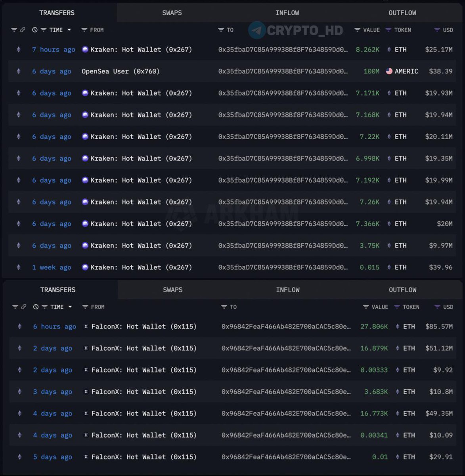Click the $19.99M USD cell

[x=439, y=180]
